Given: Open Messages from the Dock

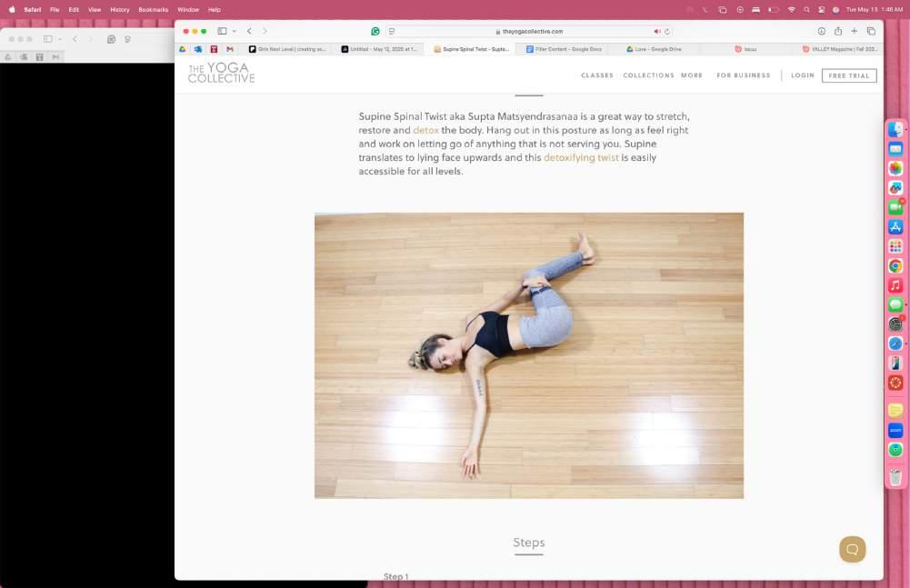Looking at the screenshot, I should click(895, 304).
